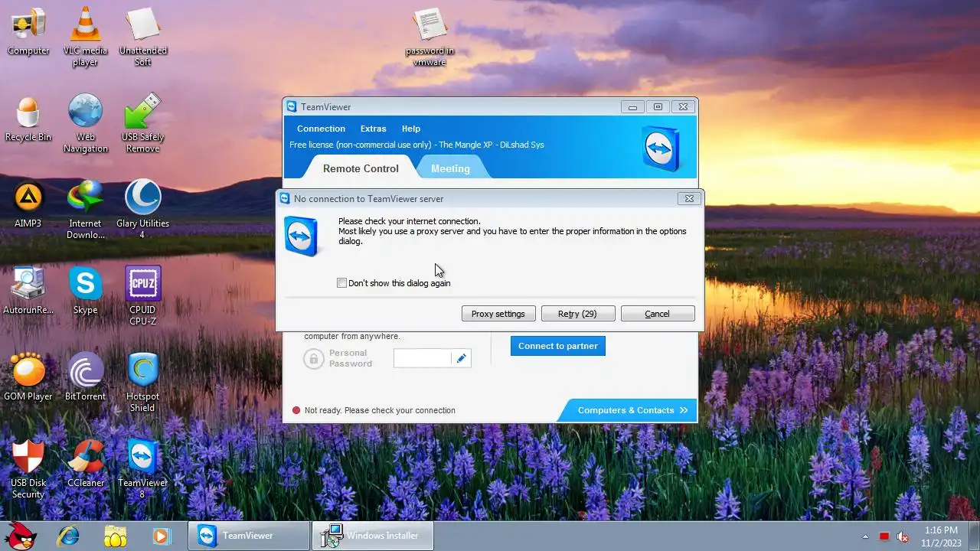This screenshot has width=980, height=551.
Task: Open the Extras menu
Action: coord(373,129)
